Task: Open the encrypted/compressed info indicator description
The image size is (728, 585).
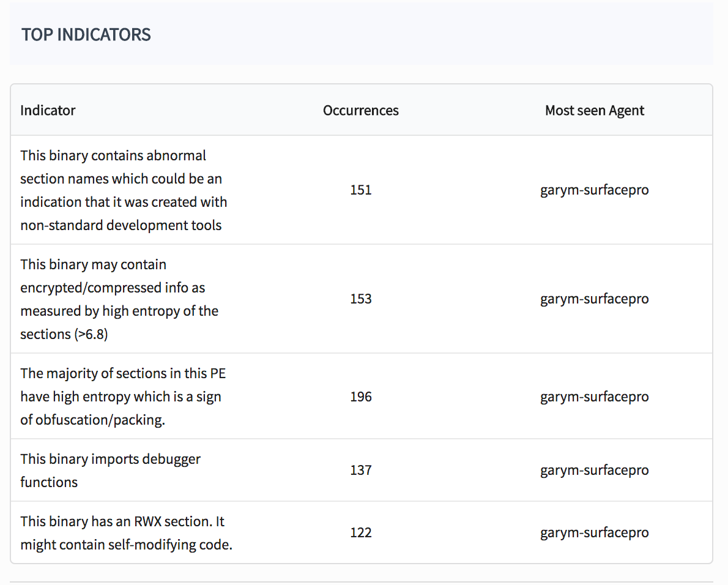Action: click(x=119, y=299)
